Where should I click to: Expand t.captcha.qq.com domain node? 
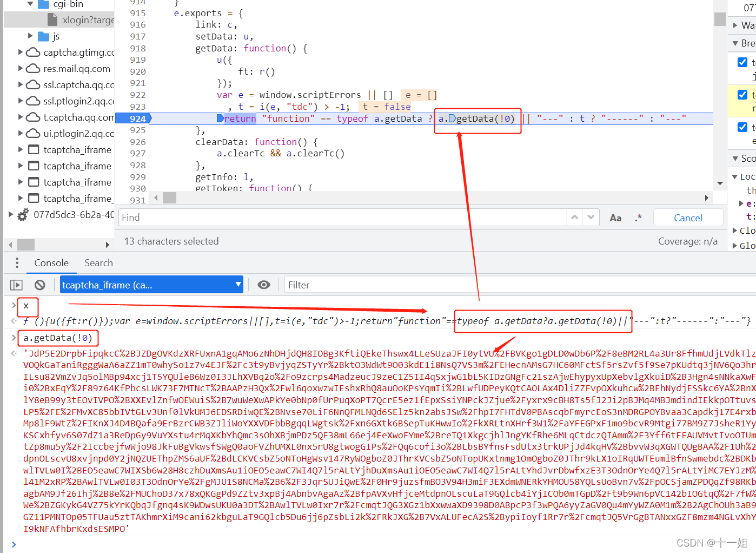tap(21, 117)
